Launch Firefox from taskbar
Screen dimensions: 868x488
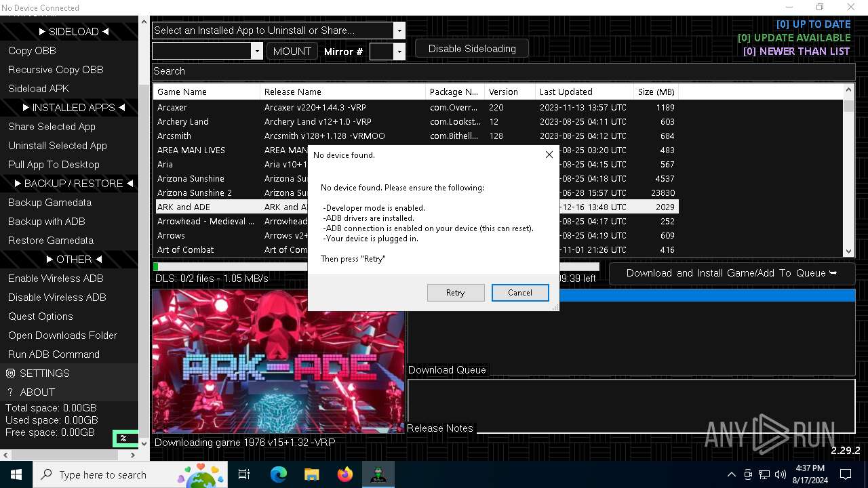tap(344, 474)
